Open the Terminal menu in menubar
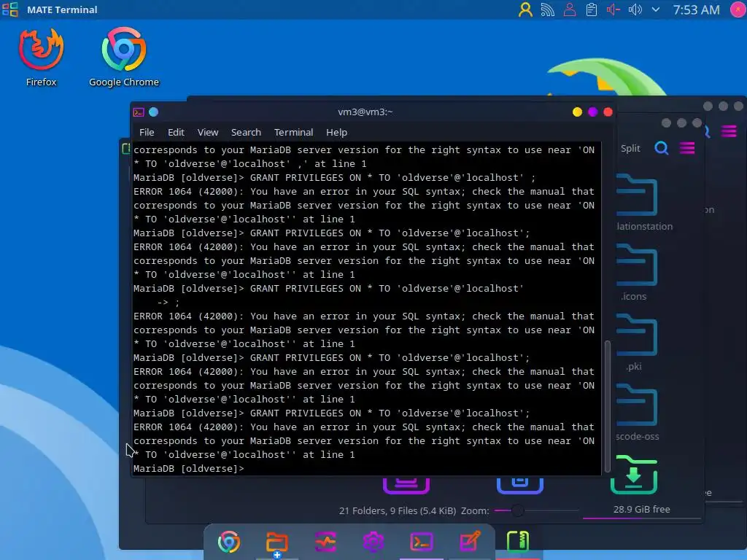747x560 pixels. click(293, 133)
